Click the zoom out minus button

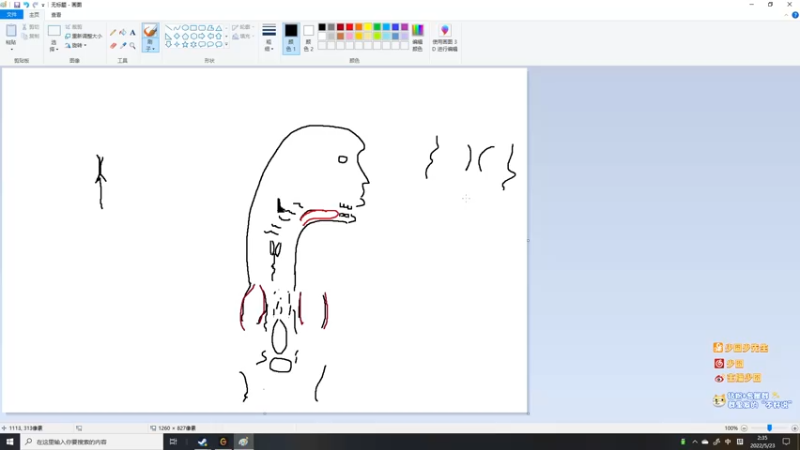[x=744, y=428]
